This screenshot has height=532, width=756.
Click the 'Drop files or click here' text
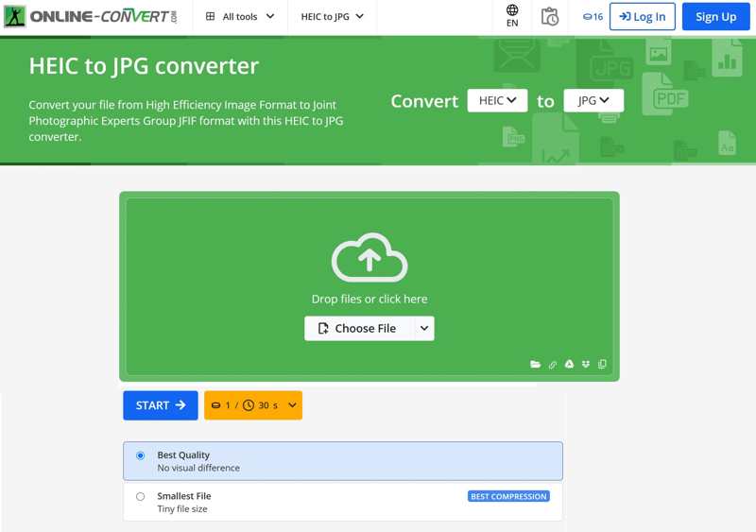[x=369, y=299]
